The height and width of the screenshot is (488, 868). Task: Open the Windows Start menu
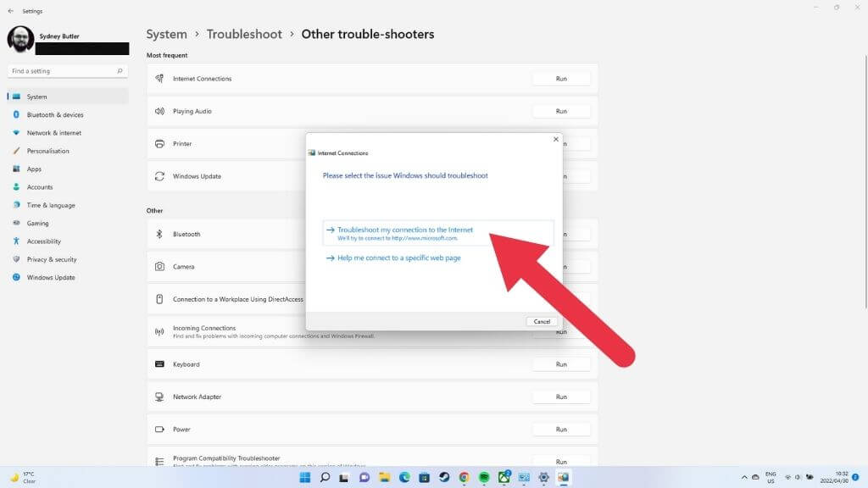coord(305,478)
